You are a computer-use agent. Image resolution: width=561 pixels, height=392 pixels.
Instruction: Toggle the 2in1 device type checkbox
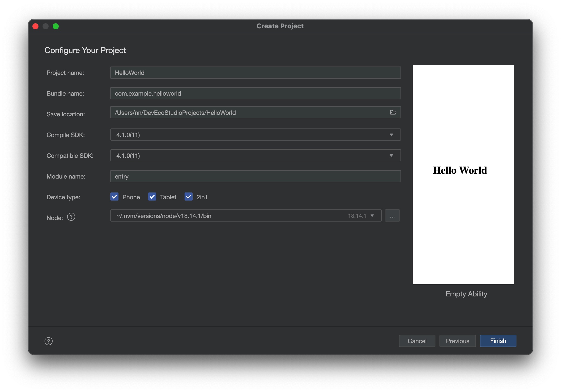click(188, 197)
